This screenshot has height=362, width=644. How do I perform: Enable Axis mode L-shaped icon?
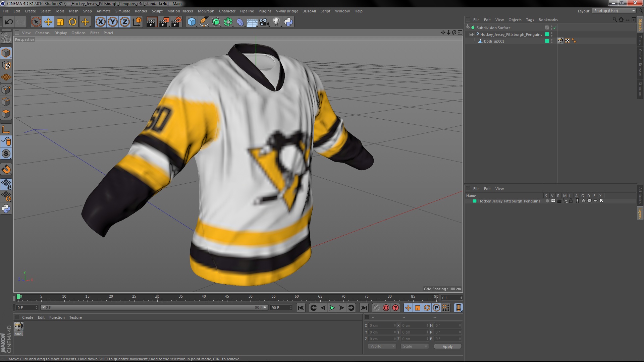coord(6,129)
